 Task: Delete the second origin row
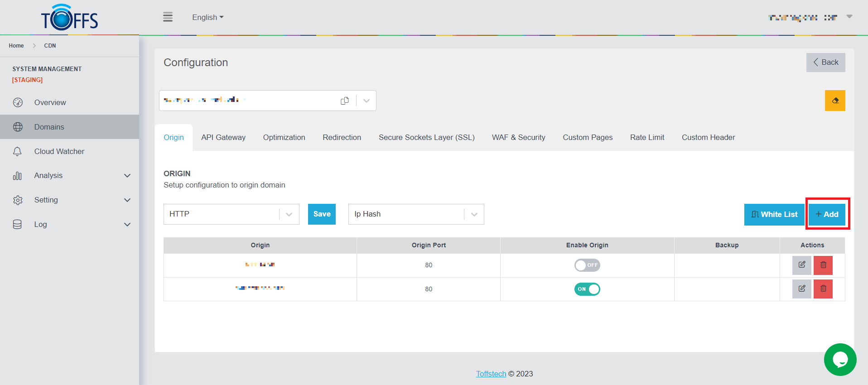coord(823,289)
